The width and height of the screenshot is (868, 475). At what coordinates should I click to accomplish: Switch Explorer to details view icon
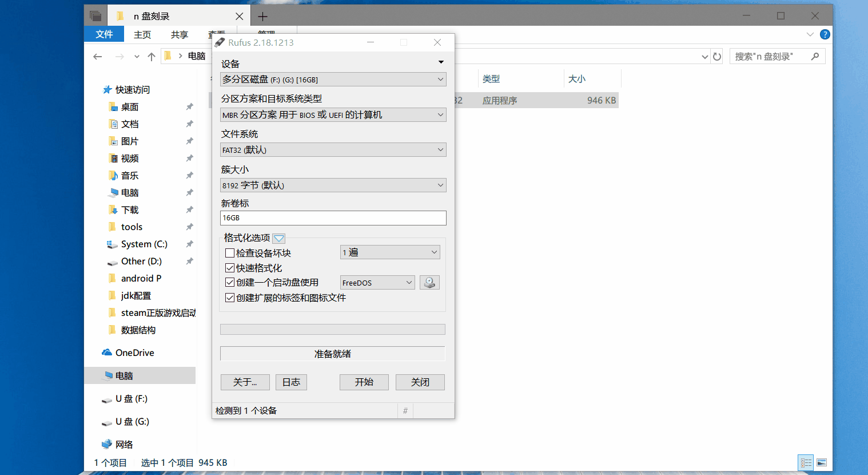point(806,462)
